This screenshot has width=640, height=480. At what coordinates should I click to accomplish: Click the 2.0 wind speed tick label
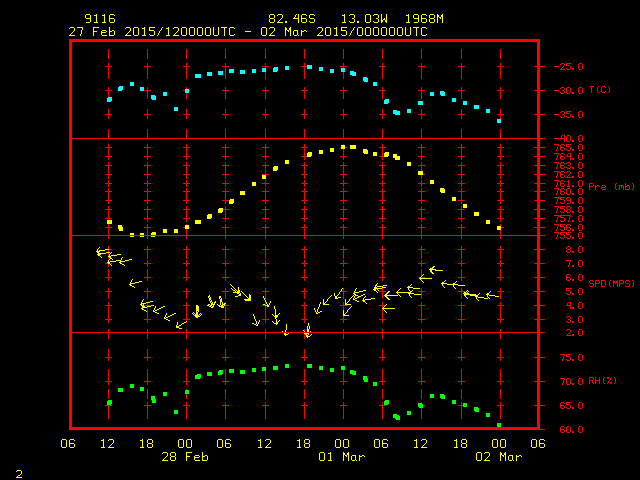574,333
